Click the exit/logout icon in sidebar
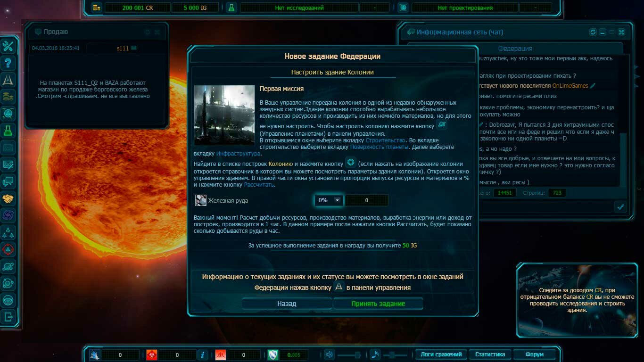Image resolution: width=644 pixels, height=362 pixels. (x=9, y=317)
